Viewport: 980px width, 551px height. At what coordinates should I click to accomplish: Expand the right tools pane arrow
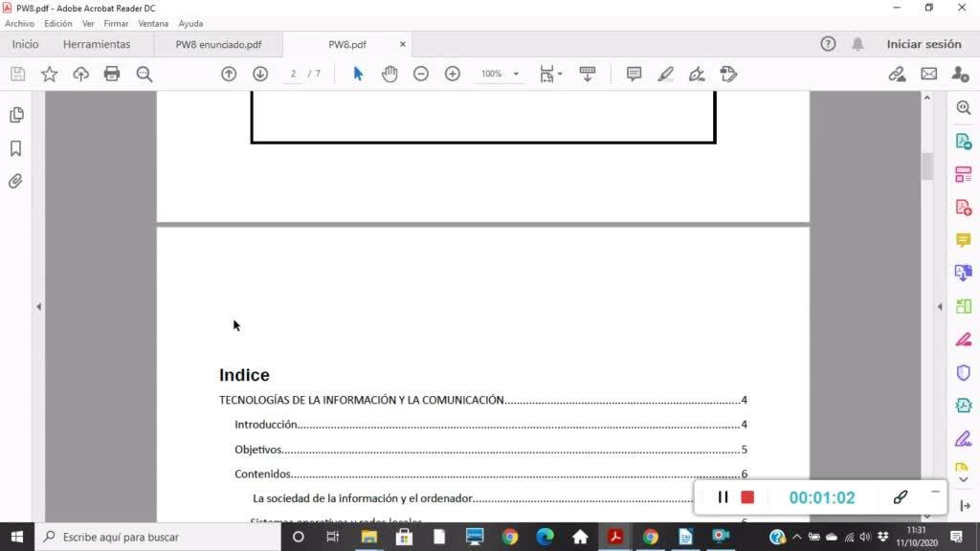[x=940, y=307]
